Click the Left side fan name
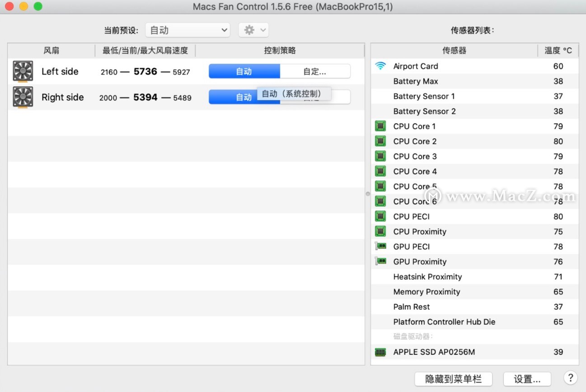 click(60, 71)
